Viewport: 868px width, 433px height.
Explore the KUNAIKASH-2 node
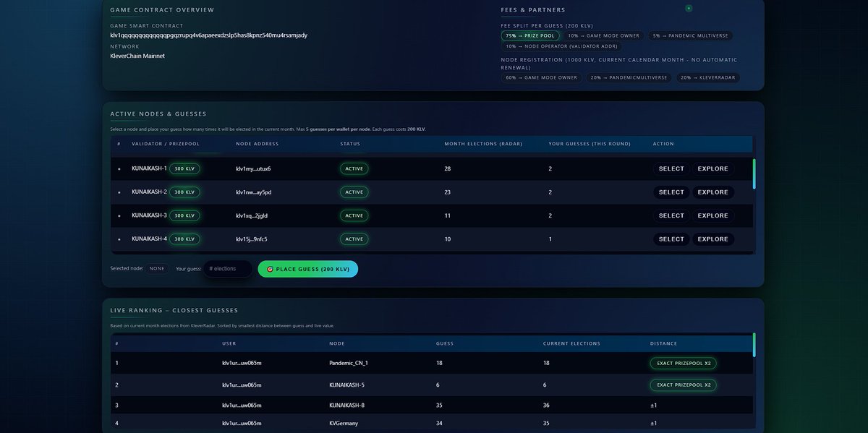click(x=712, y=192)
